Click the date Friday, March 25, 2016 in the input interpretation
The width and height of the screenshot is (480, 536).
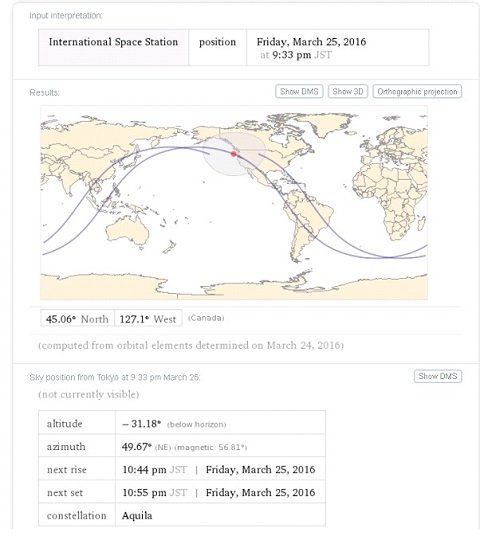point(311,42)
